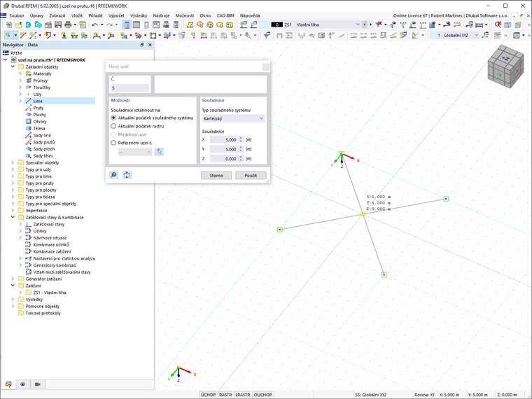
Task: Select Plochy in the navigator tree
Action: click(39, 115)
